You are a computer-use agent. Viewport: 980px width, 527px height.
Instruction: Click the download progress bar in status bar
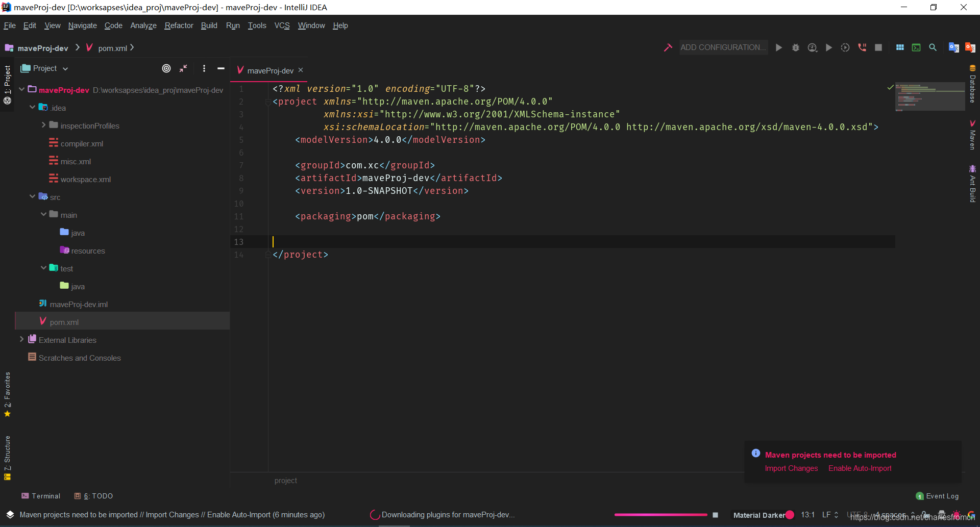[x=660, y=515]
